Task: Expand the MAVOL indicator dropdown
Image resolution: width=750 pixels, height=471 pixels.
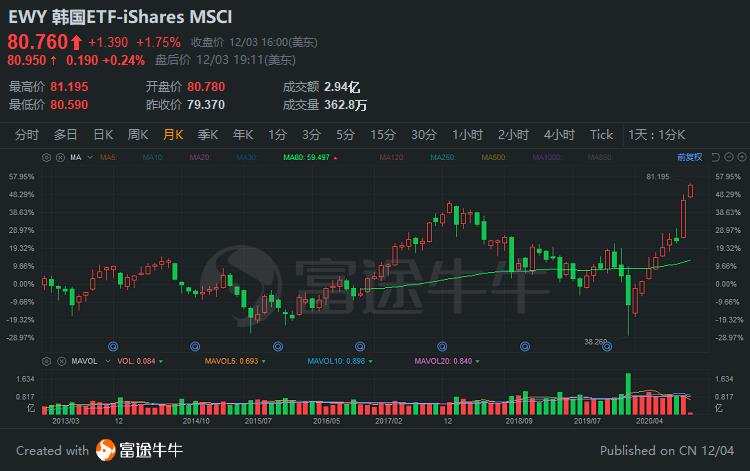Action: (107, 361)
